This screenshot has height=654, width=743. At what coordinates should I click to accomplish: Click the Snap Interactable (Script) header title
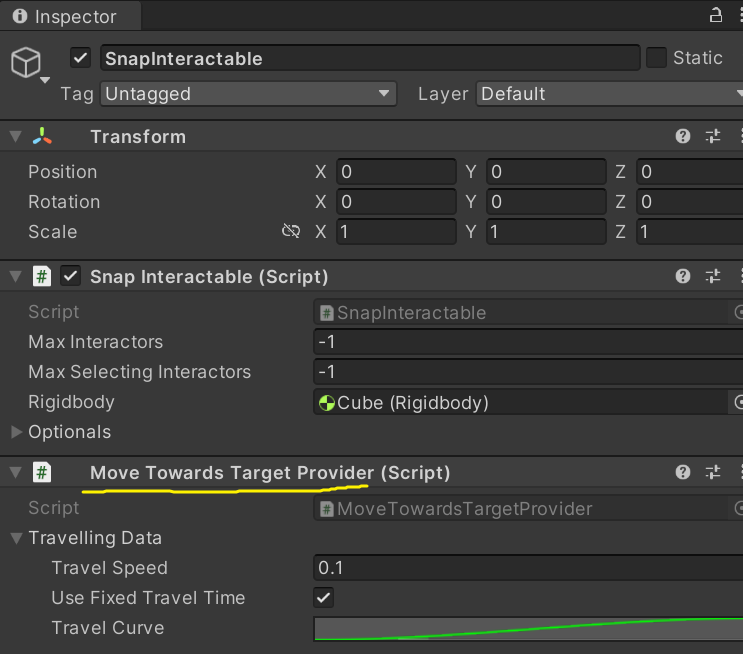click(x=209, y=277)
